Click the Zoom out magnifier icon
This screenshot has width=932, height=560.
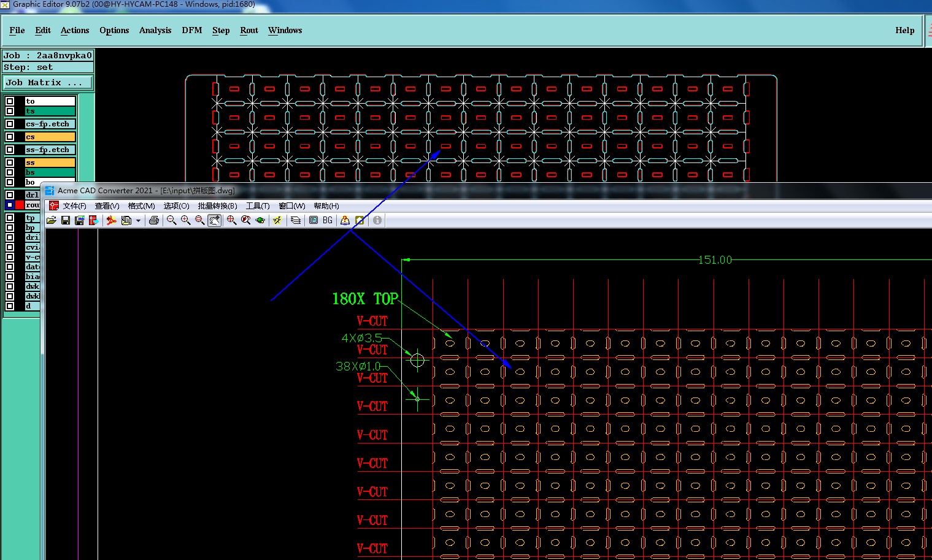pyautogui.click(x=172, y=220)
